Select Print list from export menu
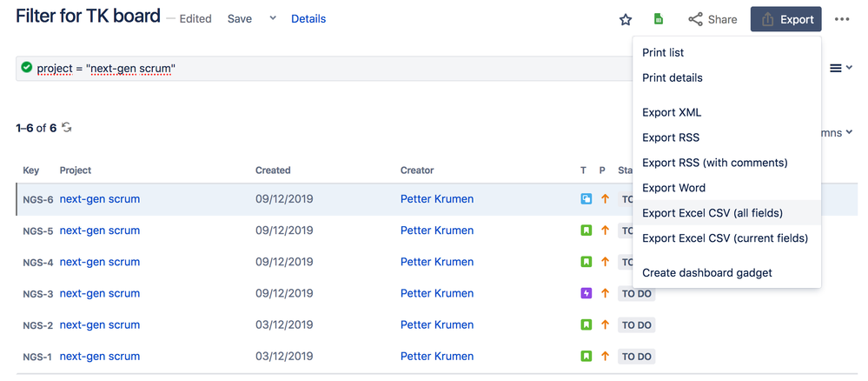This screenshot has height=381, width=868. click(726, 53)
